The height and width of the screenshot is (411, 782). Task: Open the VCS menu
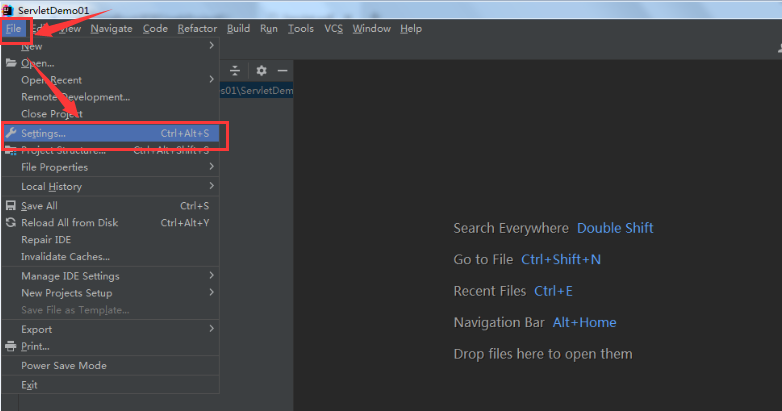click(x=334, y=29)
